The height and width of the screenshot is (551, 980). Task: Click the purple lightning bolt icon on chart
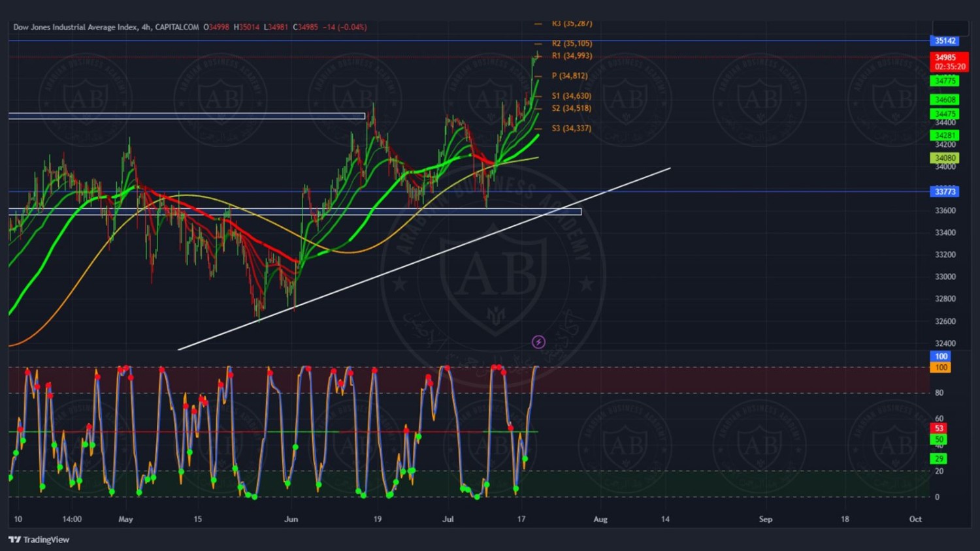[x=538, y=342]
